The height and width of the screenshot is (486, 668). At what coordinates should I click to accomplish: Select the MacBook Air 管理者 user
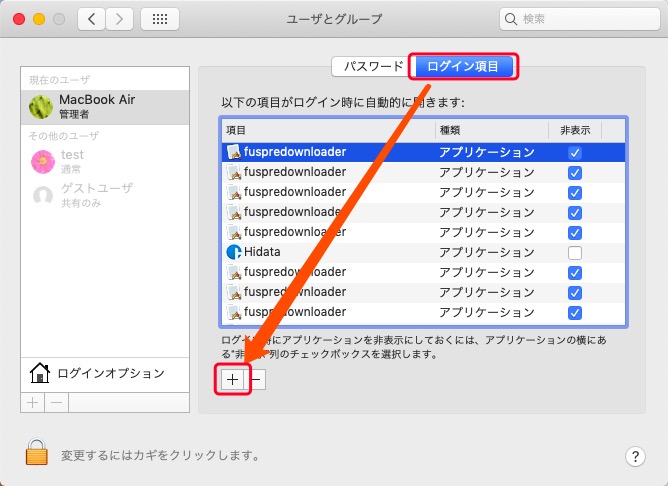click(105, 107)
